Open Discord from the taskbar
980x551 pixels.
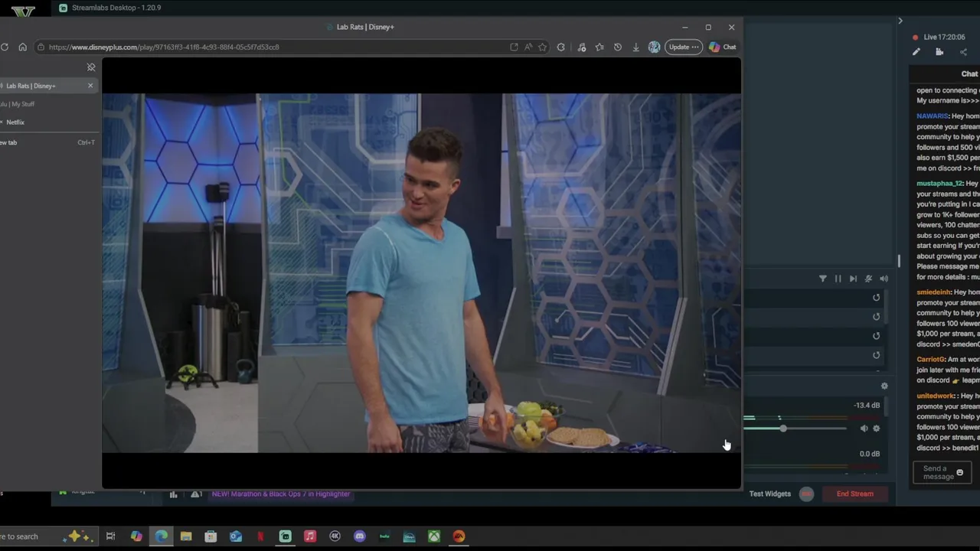[360, 536]
